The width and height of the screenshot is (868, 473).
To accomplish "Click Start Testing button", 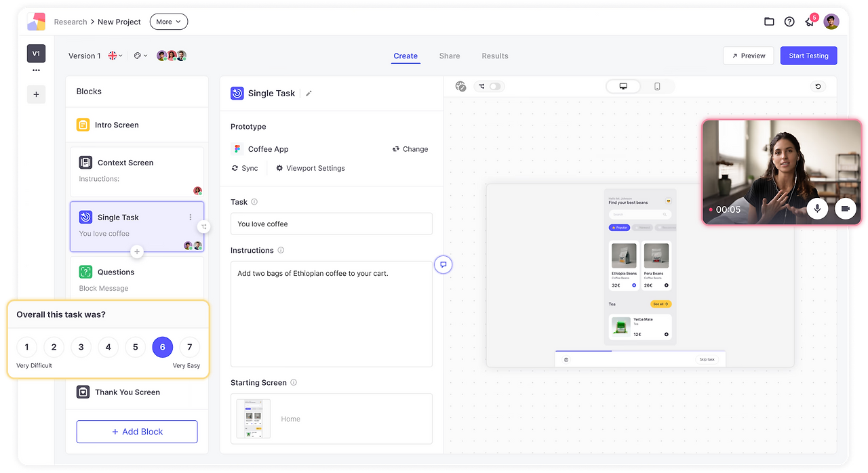I will pyautogui.click(x=808, y=56).
